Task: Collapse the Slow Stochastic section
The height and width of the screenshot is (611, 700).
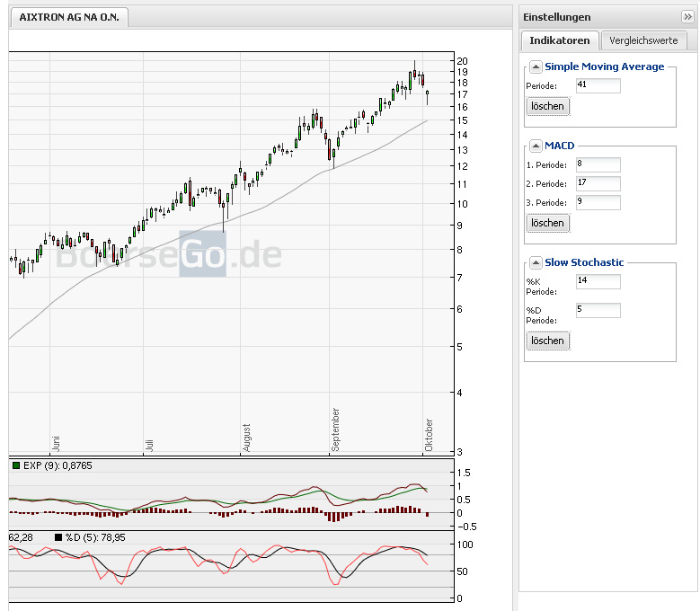Action: (x=535, y=263)
